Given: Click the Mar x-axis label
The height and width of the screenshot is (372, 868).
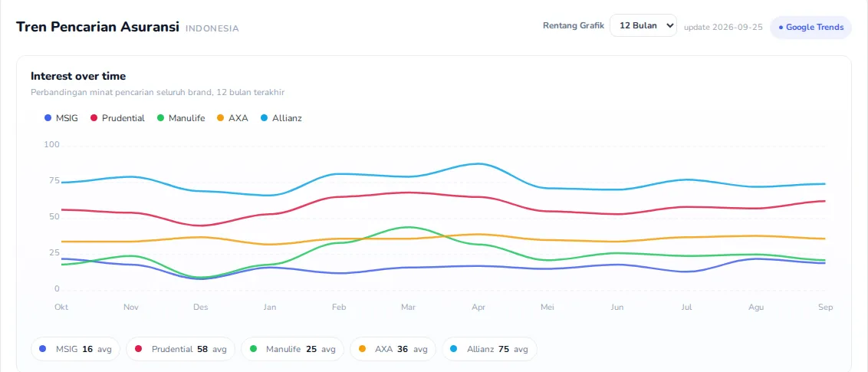Looking at the screenshot, I should (x=409, y=308).
